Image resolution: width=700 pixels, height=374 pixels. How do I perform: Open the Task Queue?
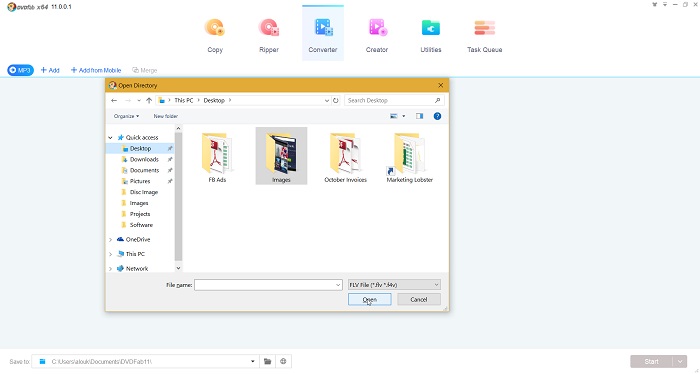pos(484,35)
